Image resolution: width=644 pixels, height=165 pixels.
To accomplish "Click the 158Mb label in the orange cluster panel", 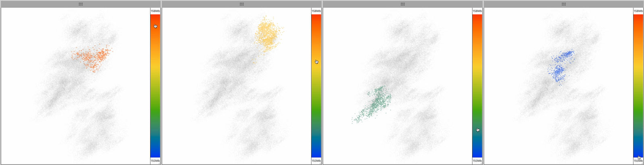I will (x=155, y=11).
